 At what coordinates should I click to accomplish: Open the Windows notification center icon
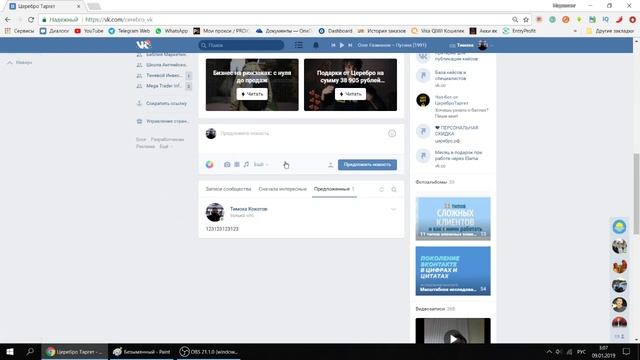coord(627,351)
